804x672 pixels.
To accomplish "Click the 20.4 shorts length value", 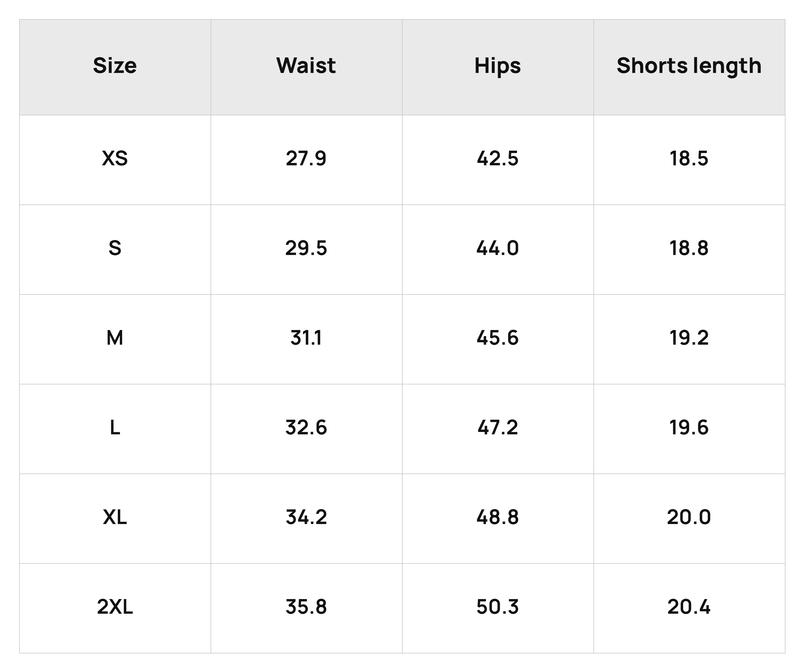I will coord(689,607).
